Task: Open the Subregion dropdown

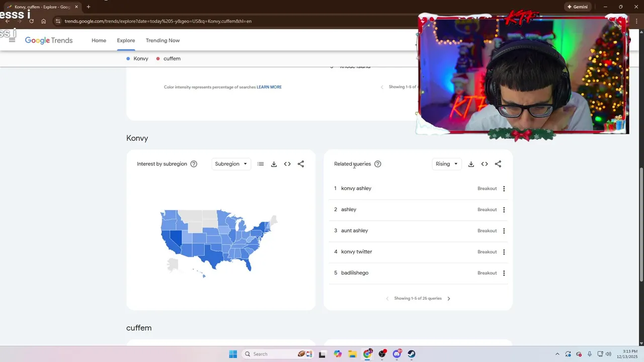Action: [x=231, y=164]
